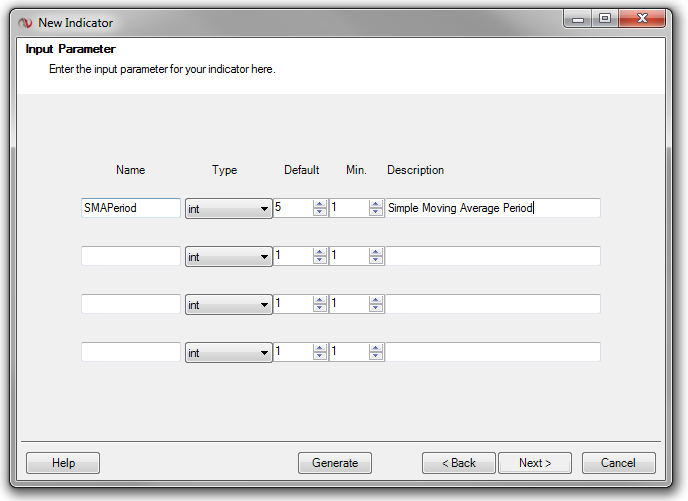Click the second row's empty Description field

pos(493,256)
